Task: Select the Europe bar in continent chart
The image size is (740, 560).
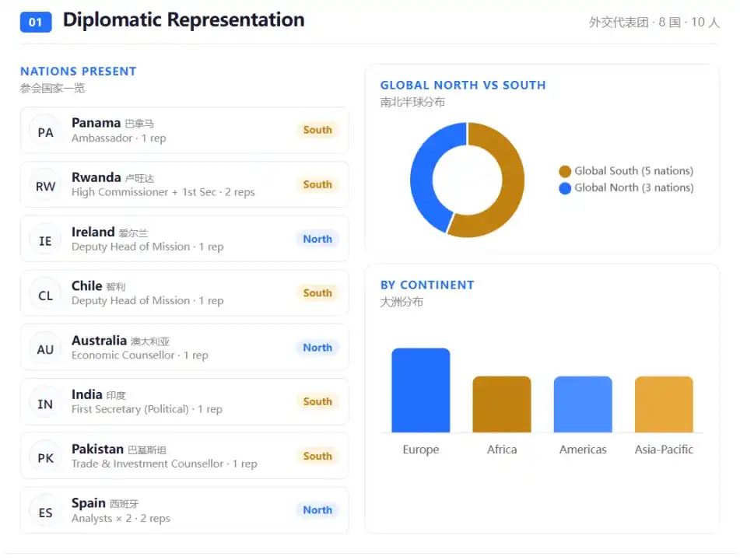Action: pyautogui.click(x=420, y=390)
